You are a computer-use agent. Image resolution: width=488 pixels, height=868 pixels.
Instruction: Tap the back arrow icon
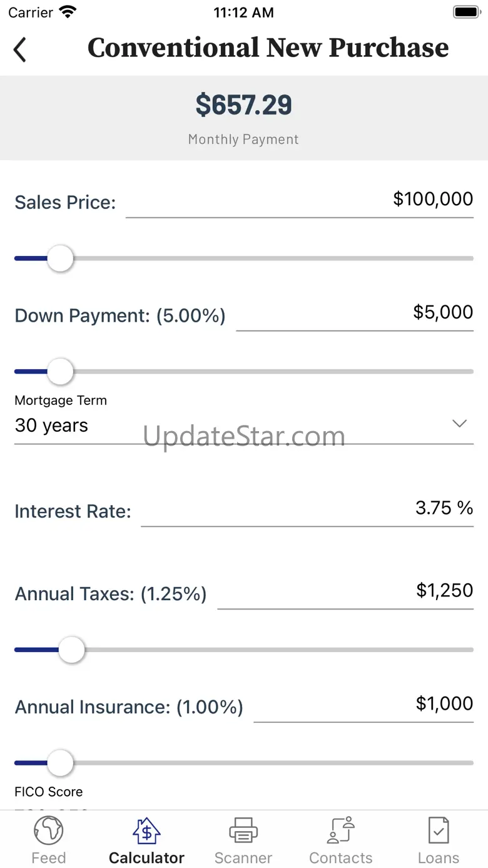click(20, 49)
